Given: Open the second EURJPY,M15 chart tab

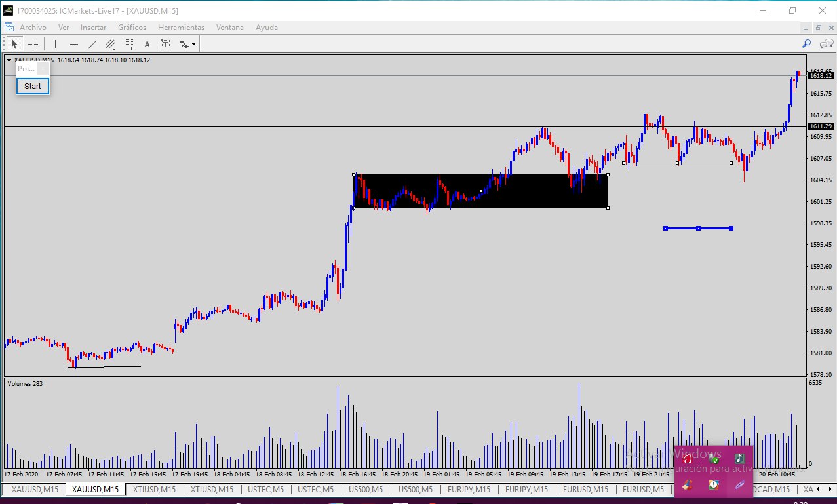Looking at the screenshot, I should point(526,489).
